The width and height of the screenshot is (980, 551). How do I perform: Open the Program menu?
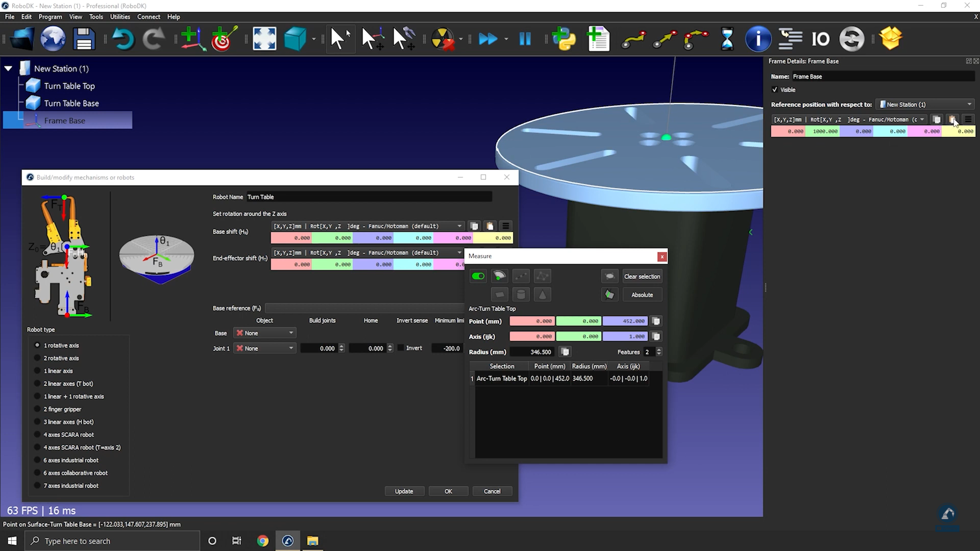pyautogui.click(x=50, y=17)
